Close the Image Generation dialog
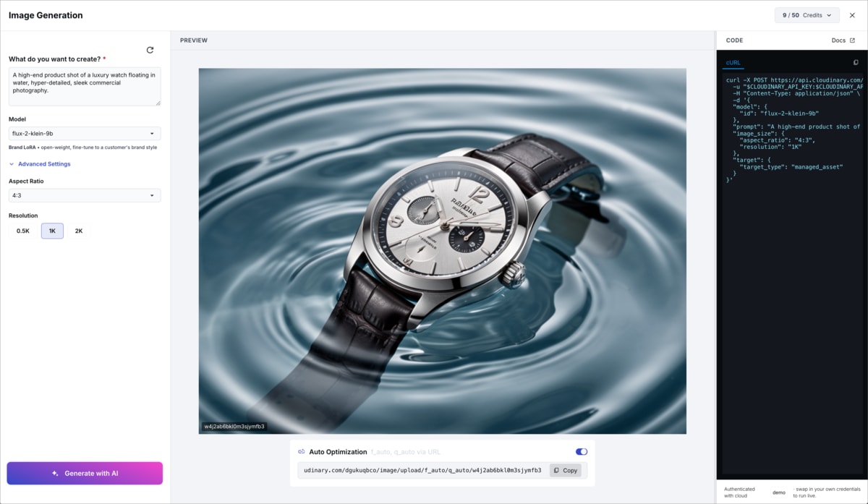The image size is (868, 504). click(x=852, y=15)
